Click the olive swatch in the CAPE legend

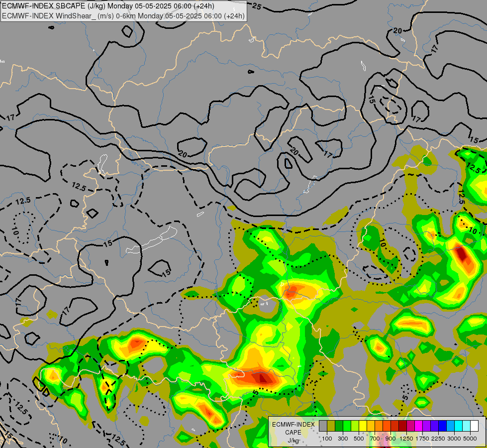pos(331,426)
